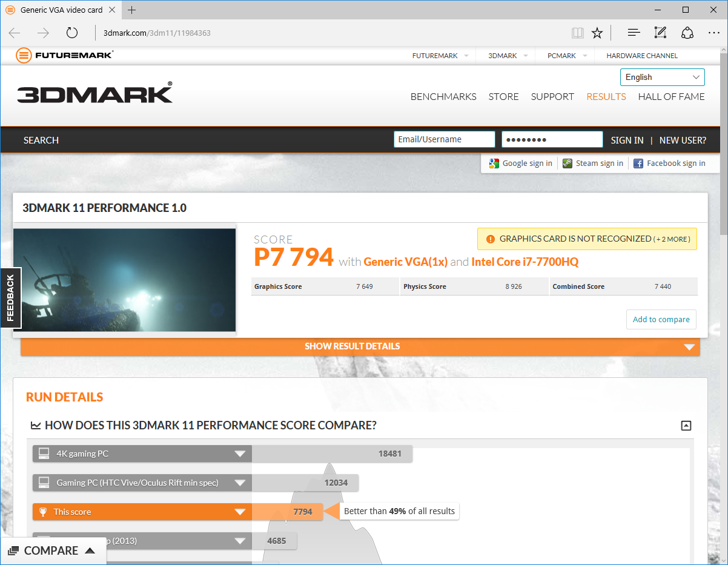Click the Graphics Score value 7 649
This screenshot has height=565, width=728.
(364, 286)
